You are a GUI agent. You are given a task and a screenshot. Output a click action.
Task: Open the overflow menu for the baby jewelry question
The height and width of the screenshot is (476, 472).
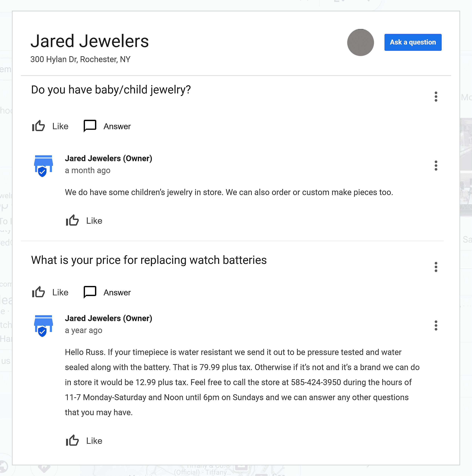pos(436,97)
